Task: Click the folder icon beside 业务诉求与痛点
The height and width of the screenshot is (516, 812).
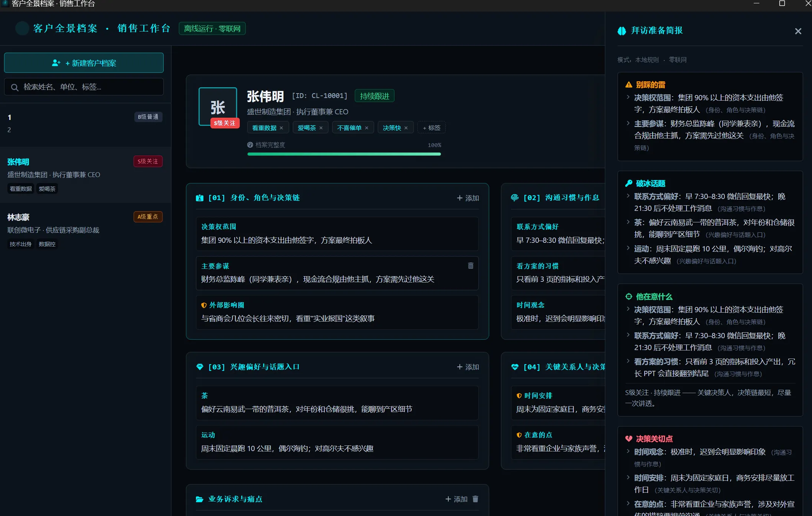Action: [200, 499]
